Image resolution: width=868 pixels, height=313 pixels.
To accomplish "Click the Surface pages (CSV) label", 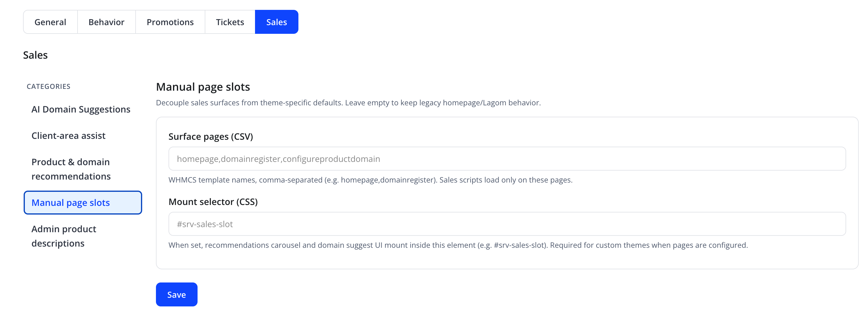I will pos(211,136).
